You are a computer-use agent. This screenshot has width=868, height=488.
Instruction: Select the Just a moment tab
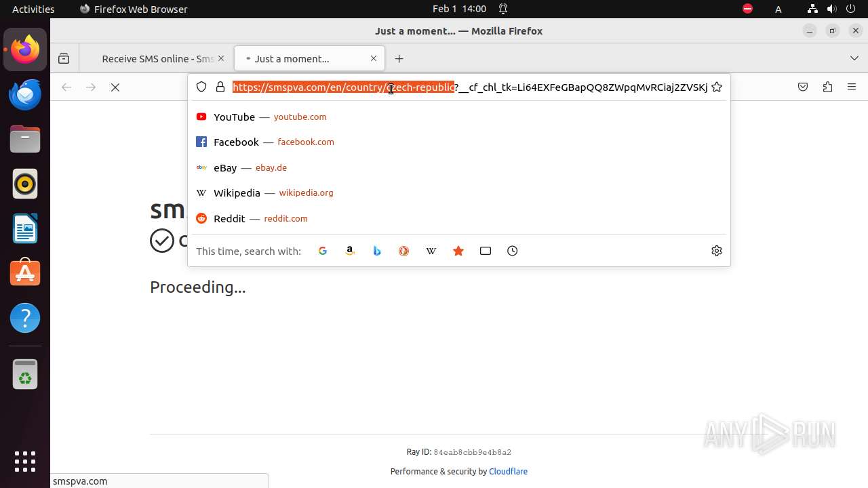[310, 59]
